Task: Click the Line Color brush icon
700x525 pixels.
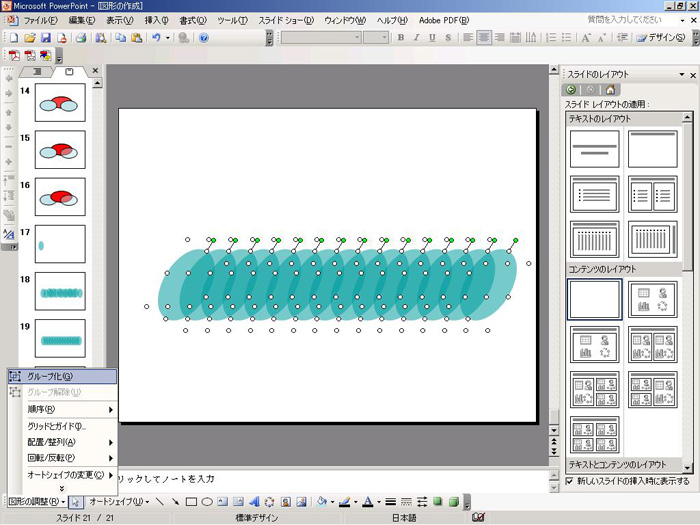Action: point(344,502)
